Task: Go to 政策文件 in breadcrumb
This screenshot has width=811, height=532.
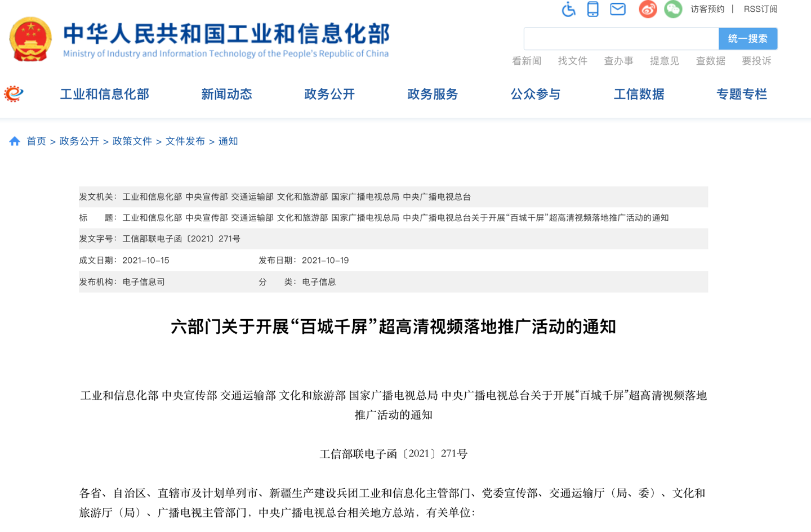Action: 132,141
